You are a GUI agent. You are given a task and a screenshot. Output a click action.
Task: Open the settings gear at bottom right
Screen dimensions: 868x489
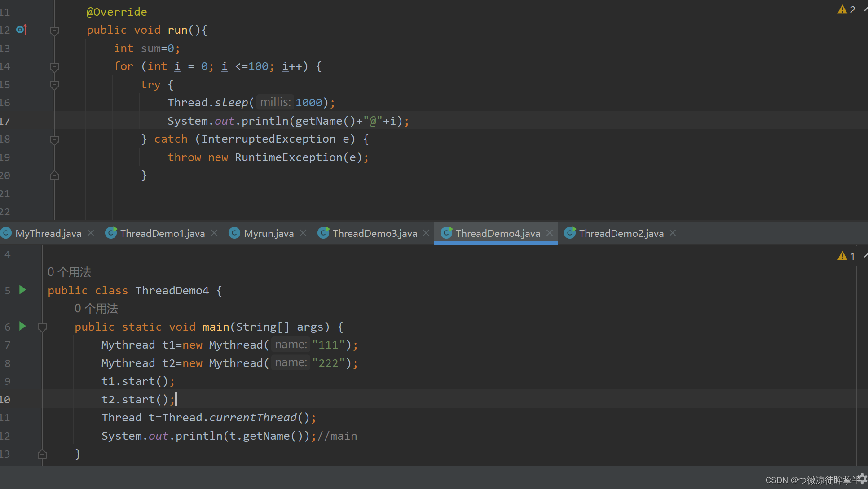[863, 479]
